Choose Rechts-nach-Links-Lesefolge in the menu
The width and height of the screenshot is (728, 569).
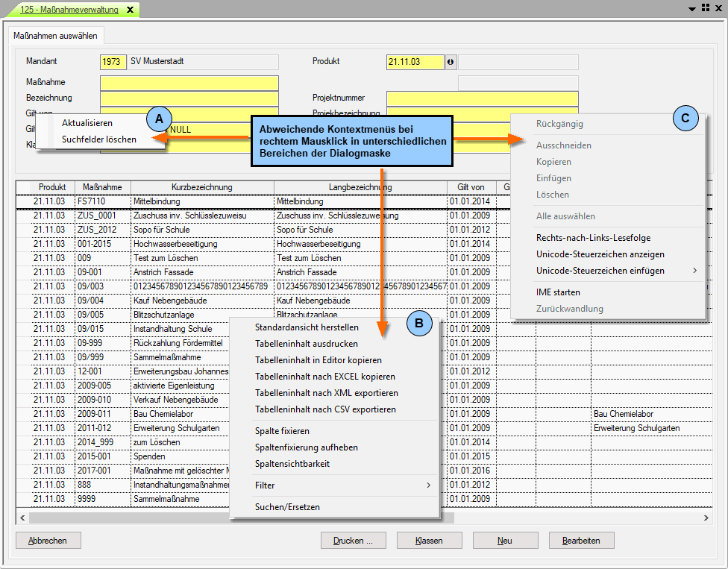[x=593, y=238]
